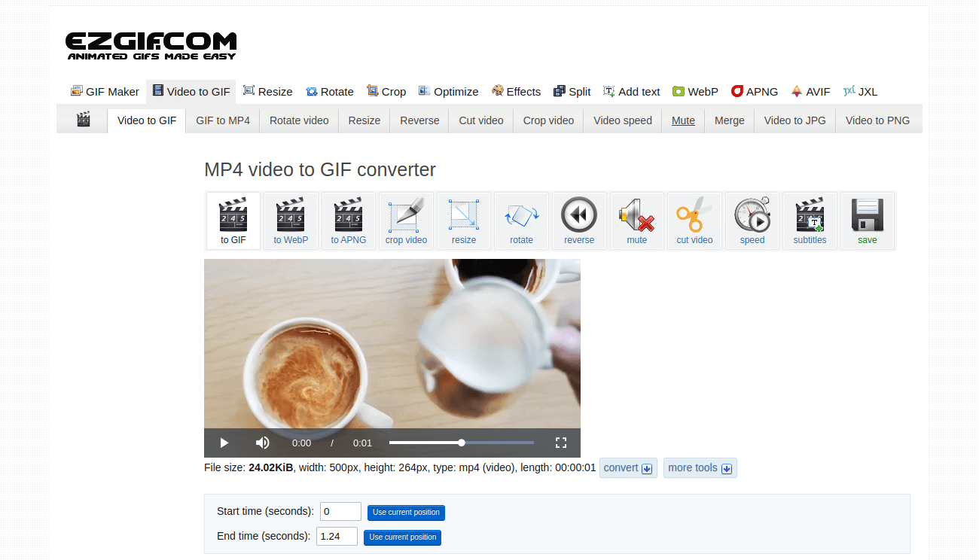Screen dimensions: 979x560
Task: Expand the convert dropdown options
Action: pos(628,467)
